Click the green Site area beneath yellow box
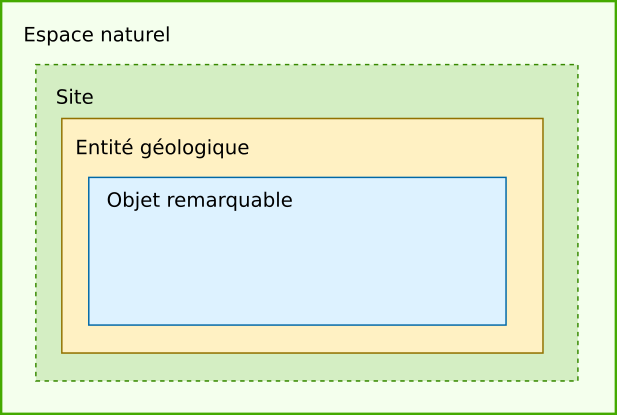The height and width of the screenshot is (415, 617). click(307, 367)
